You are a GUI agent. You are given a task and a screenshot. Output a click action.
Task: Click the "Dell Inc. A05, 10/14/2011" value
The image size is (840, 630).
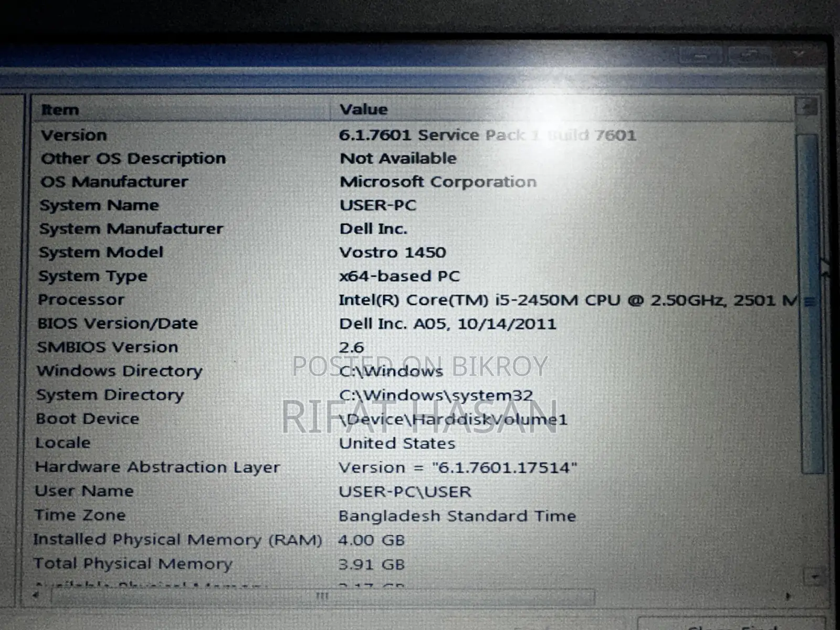447,324
